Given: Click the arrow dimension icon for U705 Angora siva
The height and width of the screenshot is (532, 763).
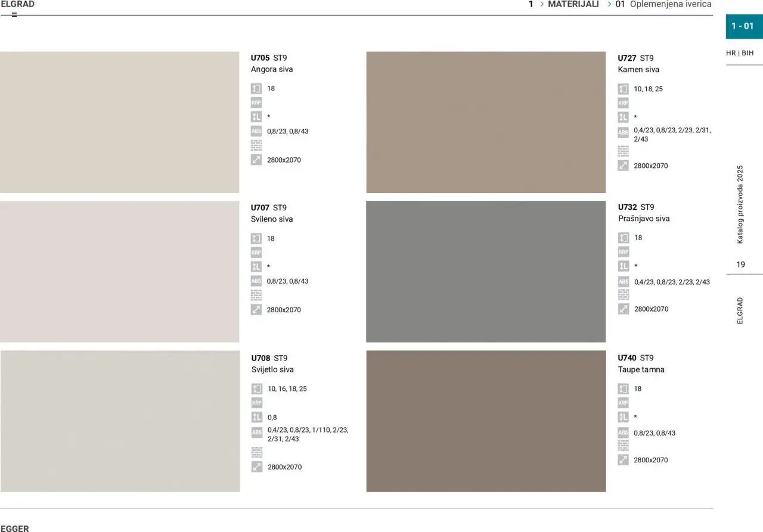Looking at the screenshot, I should 256,160.
